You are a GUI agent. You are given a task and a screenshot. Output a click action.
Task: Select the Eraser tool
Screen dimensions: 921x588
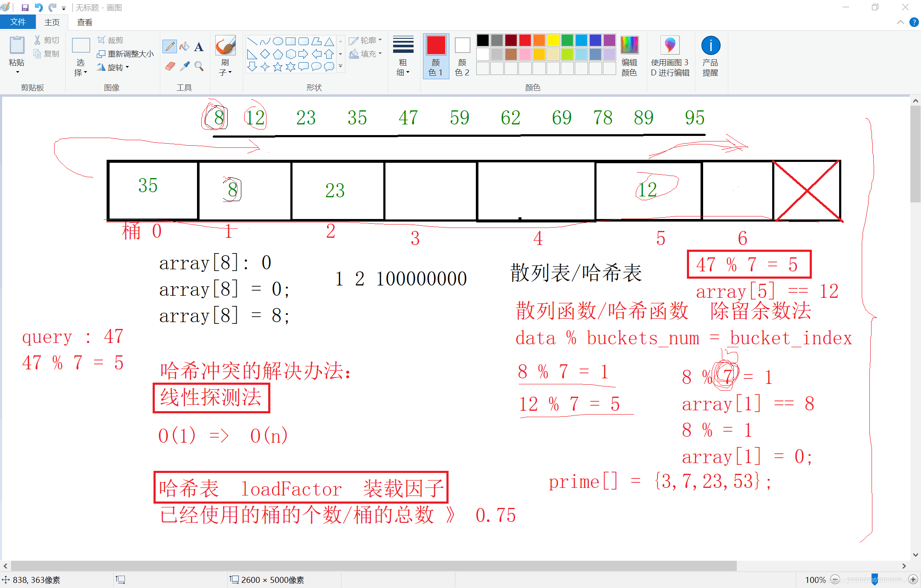tap(170, 66)
